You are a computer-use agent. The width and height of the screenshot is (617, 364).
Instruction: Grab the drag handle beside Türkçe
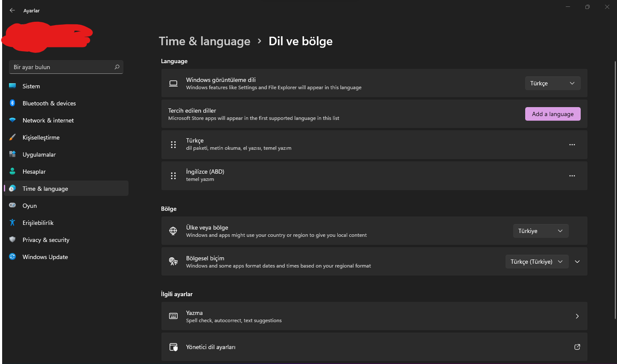(173, 145)
